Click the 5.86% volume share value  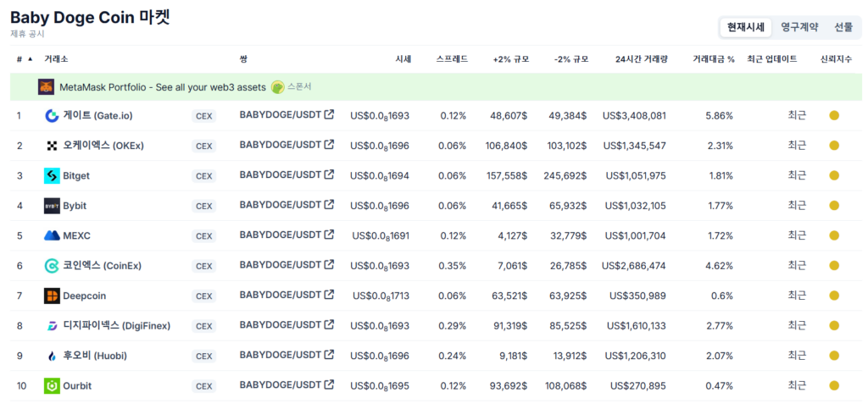pos(720,116)
